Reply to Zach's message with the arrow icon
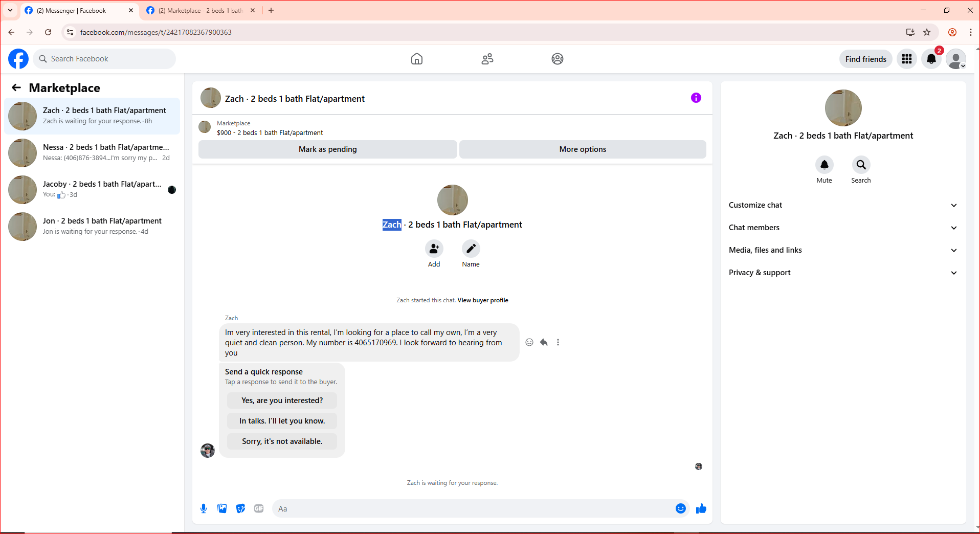This screenshot has height=534, width=980. tap(544, 342)
